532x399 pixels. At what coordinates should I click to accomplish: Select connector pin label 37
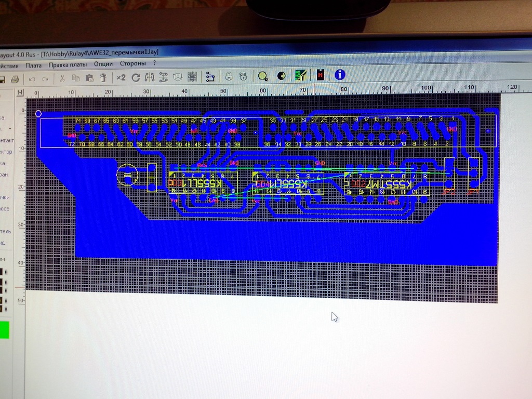(x=244, y=121)
